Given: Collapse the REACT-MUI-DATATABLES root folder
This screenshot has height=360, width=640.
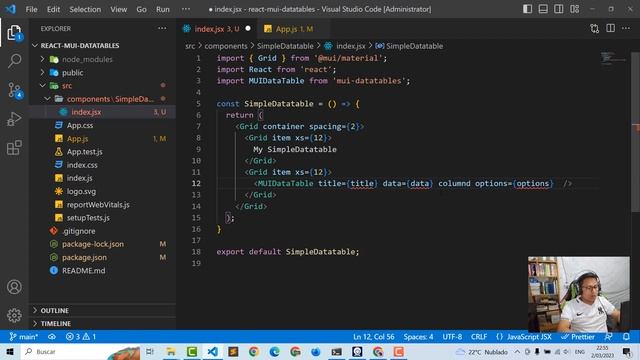Looking at the screenshot, I should pos(102,45).
